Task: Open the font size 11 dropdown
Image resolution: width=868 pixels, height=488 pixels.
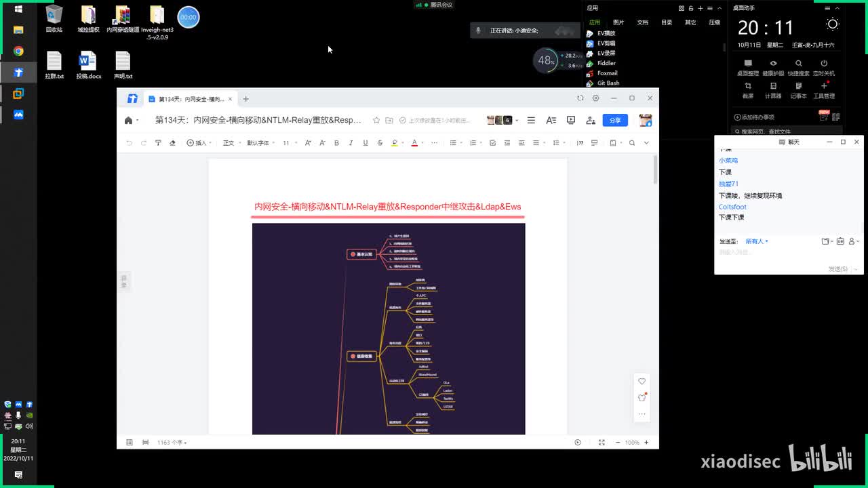Action: click(x=290, y=143)
